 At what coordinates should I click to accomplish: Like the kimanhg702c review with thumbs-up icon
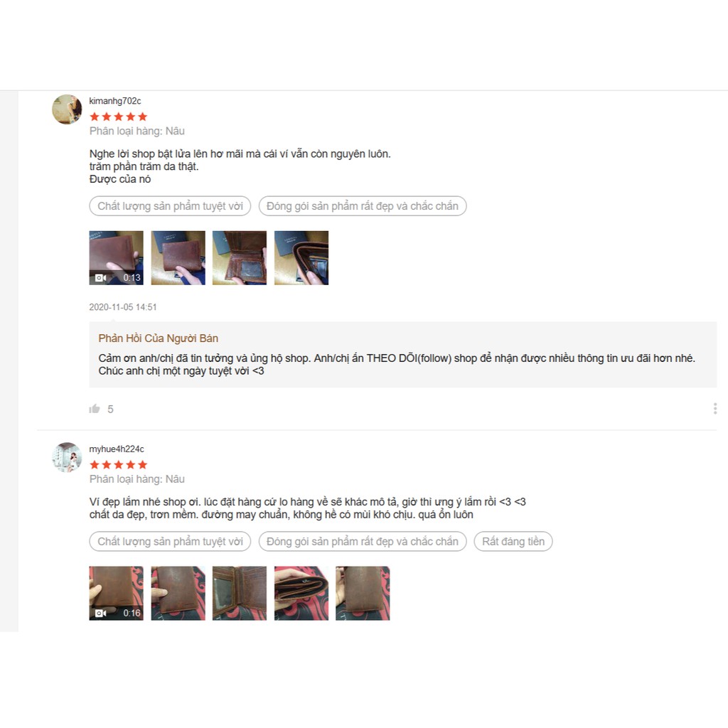(x=95, y=409)
